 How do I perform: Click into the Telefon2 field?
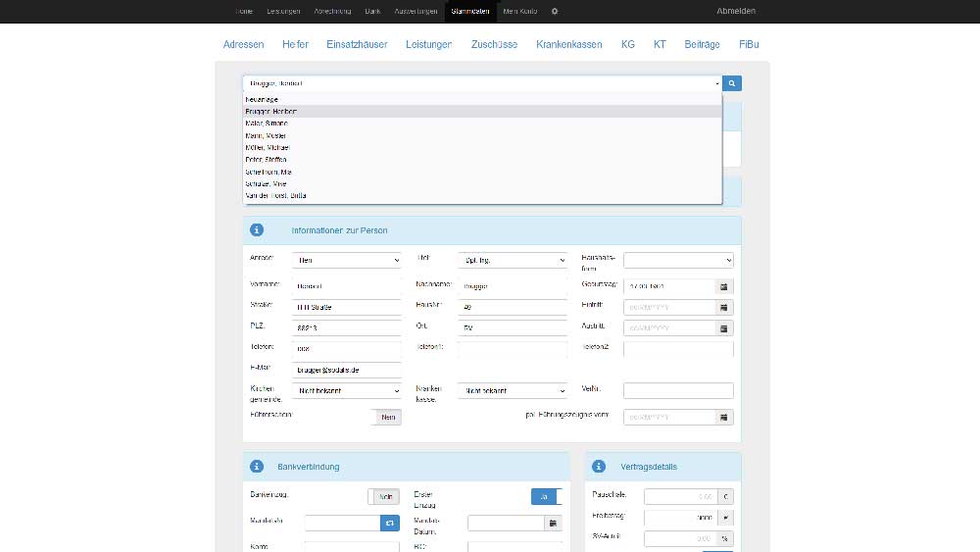[x=678, y=349]
